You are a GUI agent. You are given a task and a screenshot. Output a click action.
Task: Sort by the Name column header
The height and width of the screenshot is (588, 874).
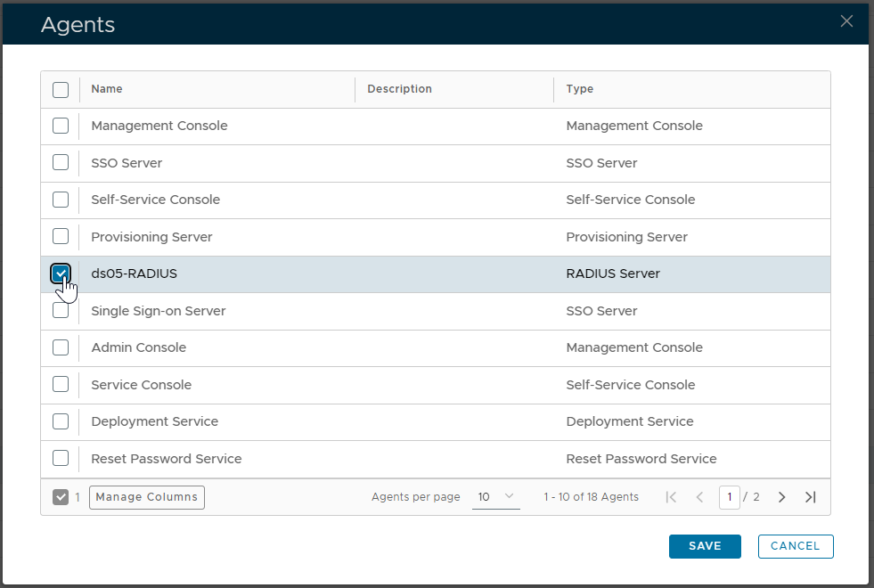[107, 89]
